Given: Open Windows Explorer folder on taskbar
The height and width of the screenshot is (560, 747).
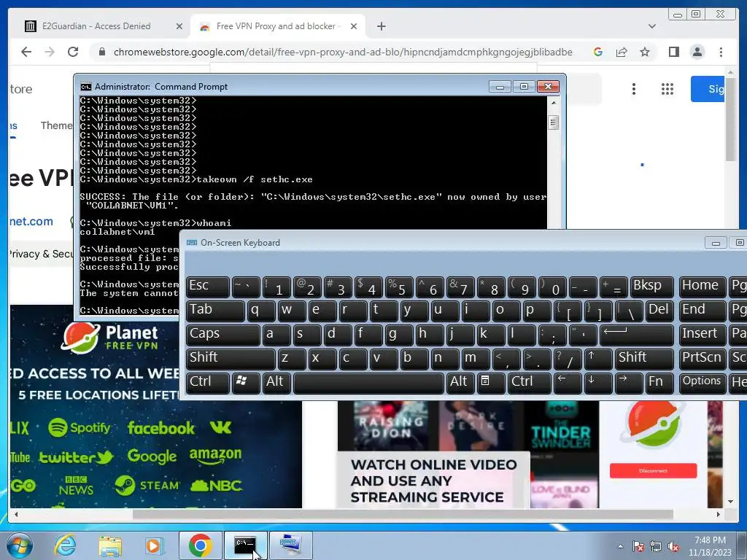Looking at the screenshot, I should click(x=110, y=546).
